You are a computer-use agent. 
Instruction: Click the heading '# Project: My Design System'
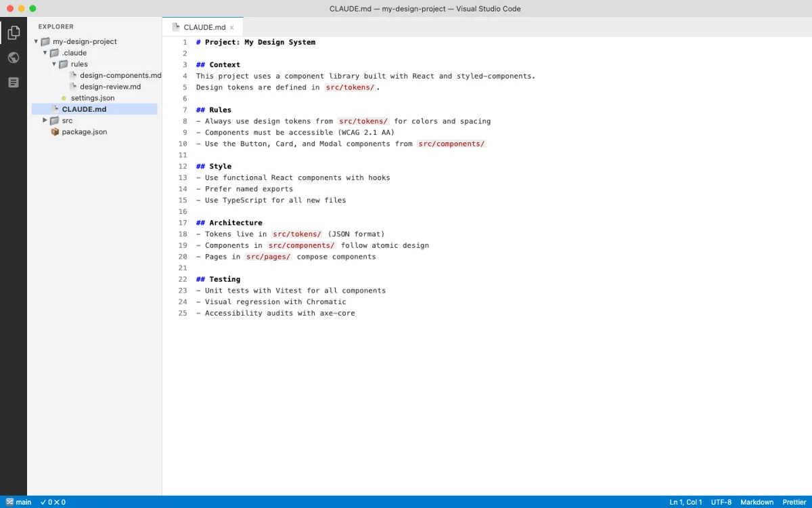pos(256,42)
